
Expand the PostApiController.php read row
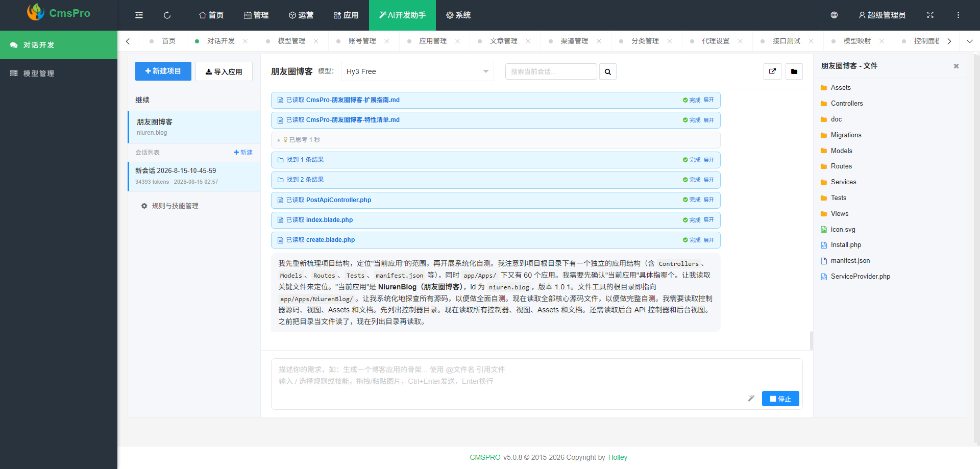708,200
